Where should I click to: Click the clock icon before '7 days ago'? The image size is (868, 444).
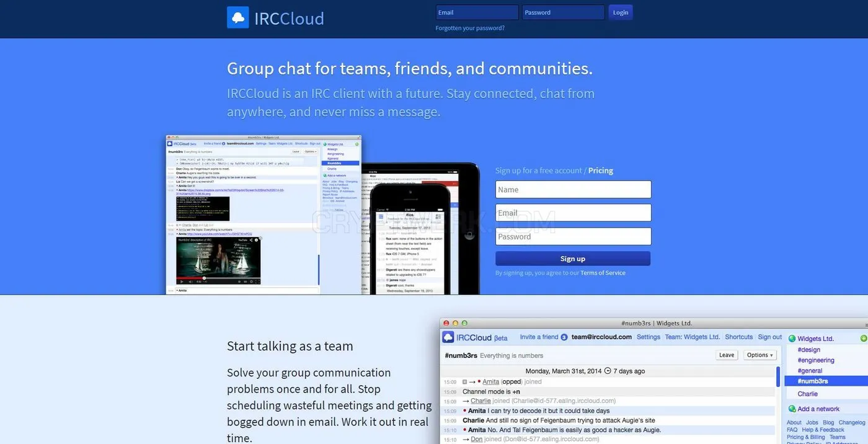(608, 371)
